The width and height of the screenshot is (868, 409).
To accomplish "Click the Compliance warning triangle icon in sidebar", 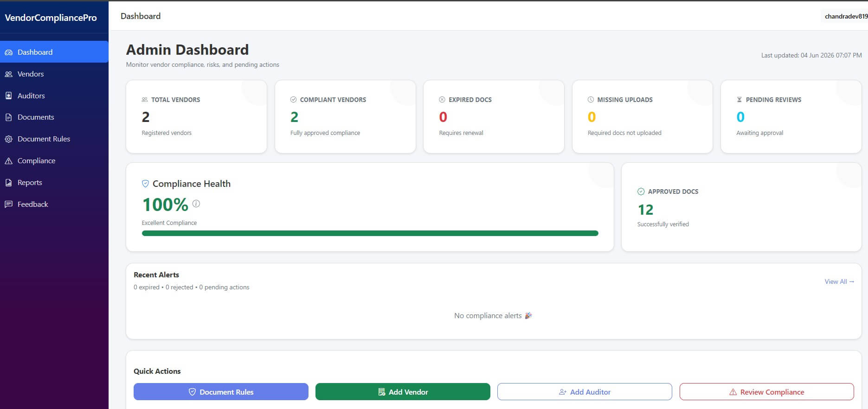I will click(8, 161).
